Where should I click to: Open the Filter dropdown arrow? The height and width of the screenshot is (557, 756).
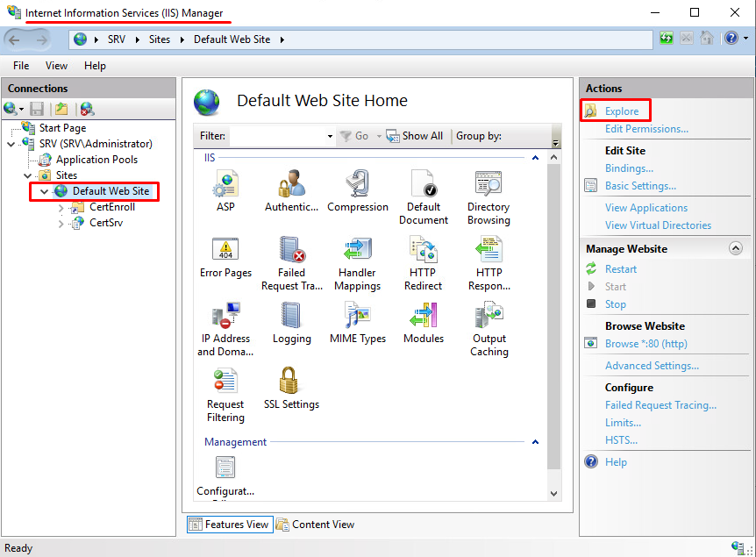pyautogui.click(x=330, y=137)
